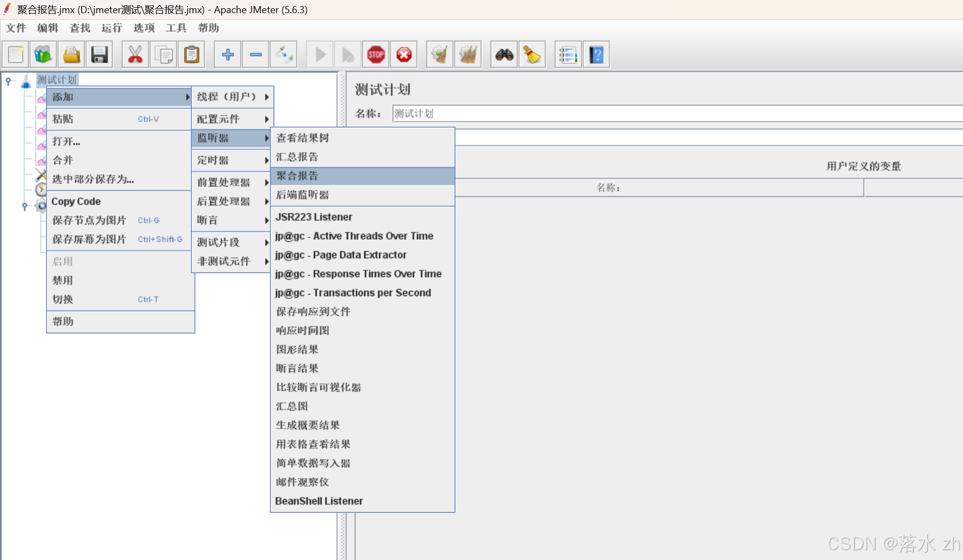This screenshot has width=963, height=560.
Task: Expand the 配置元件 submenu
Action: click(x=233, y=119)
